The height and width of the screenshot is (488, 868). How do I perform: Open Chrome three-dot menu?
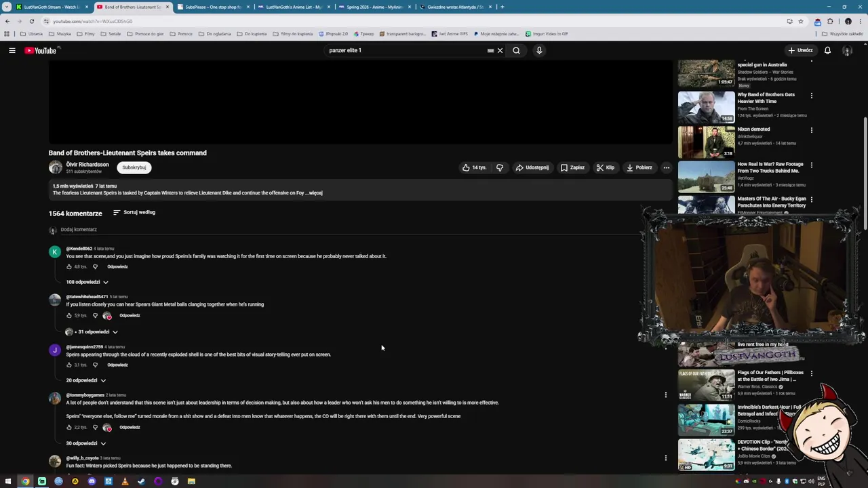[x=860, y=21]
